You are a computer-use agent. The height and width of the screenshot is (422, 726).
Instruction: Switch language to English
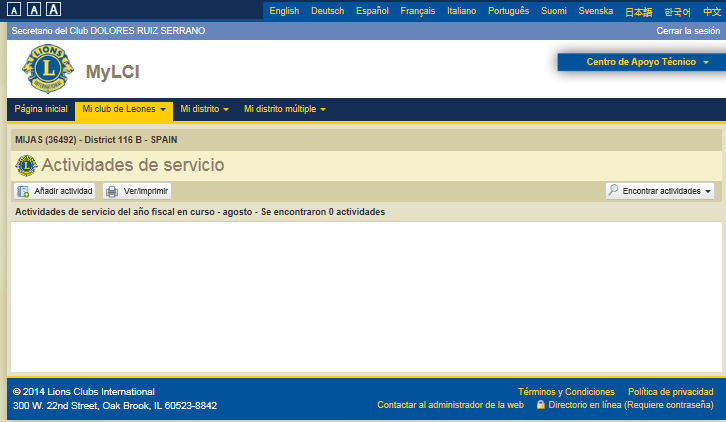pos(284,10)
